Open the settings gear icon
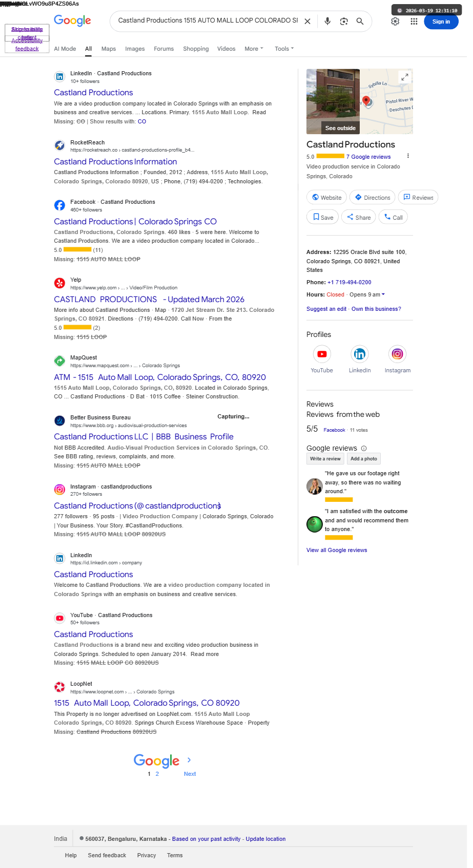The image size is (473, 868). (x=395, y=22)
